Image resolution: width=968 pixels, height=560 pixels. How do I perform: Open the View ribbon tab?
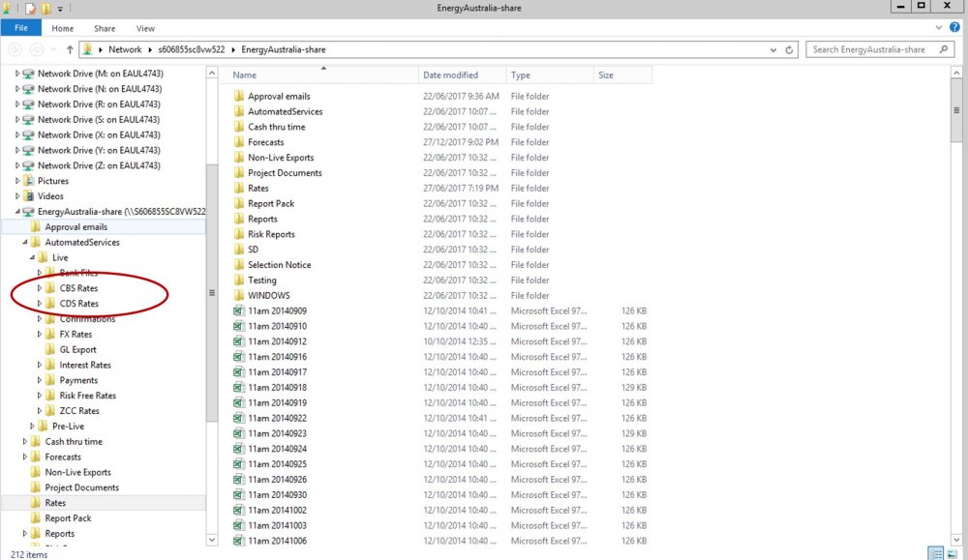tap(145, 28)
